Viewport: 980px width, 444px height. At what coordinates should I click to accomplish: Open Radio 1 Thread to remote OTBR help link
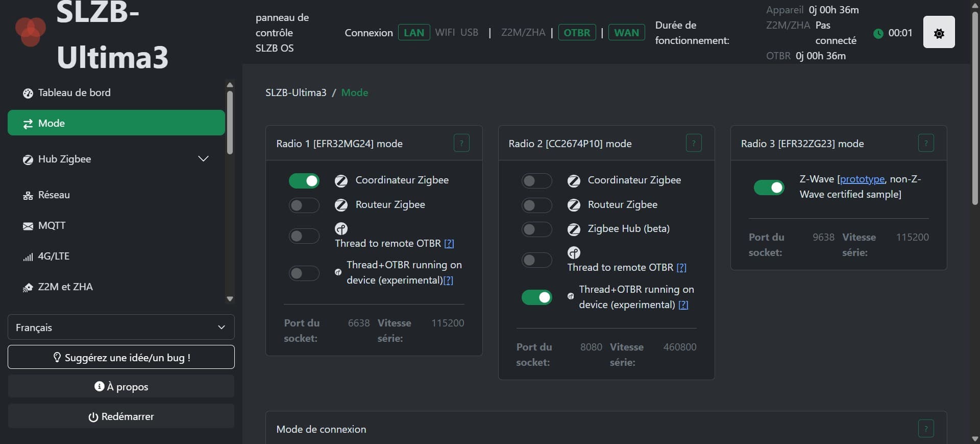(449, 243)
